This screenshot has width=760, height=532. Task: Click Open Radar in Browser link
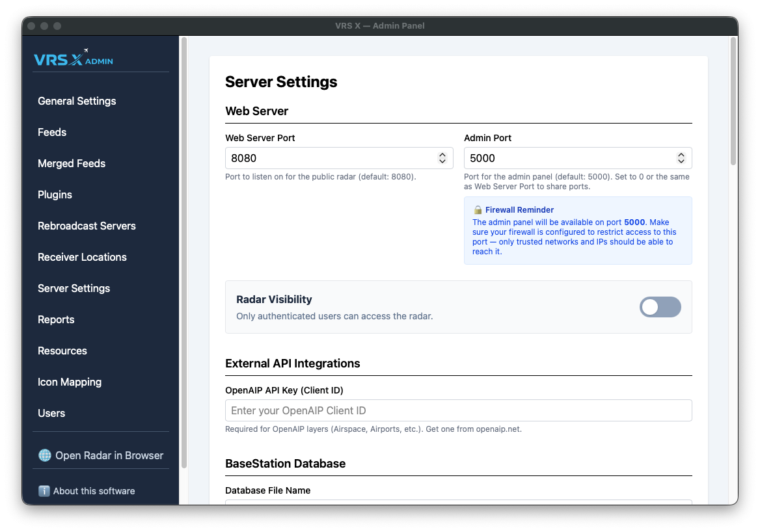109,455
